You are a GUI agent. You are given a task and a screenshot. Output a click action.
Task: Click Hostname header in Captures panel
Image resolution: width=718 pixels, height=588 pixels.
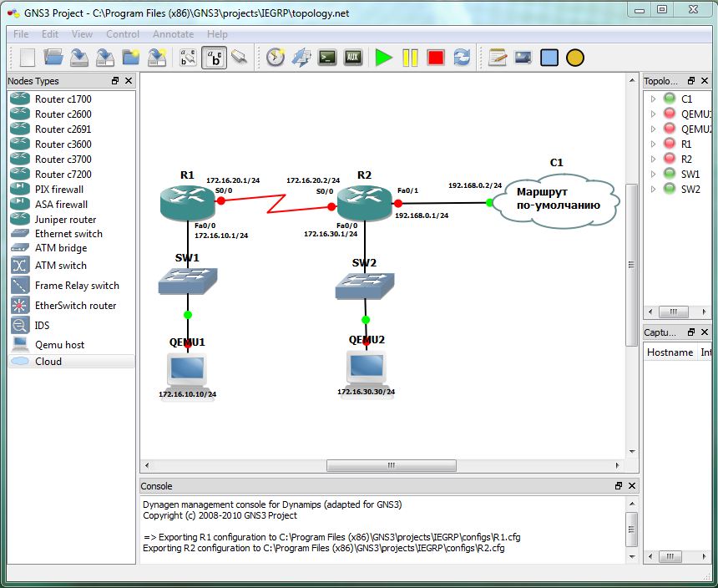point(670,352)
